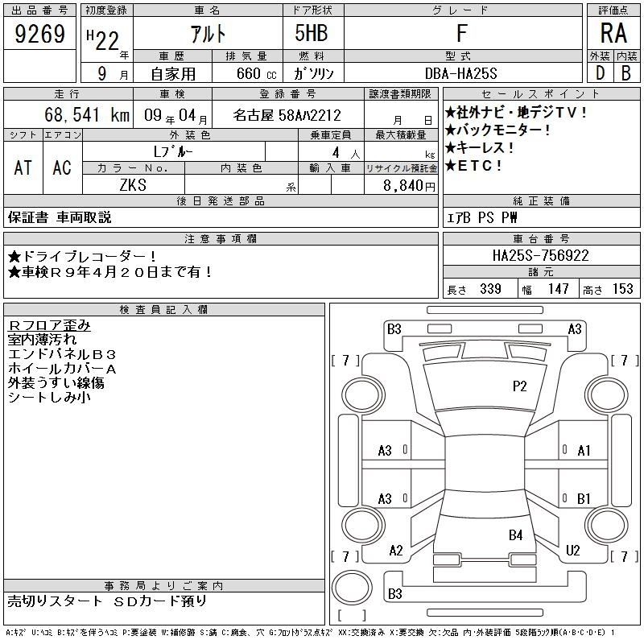
Task: Select the A2 scratch mark on the diagram
Action: tap(396, 551)
